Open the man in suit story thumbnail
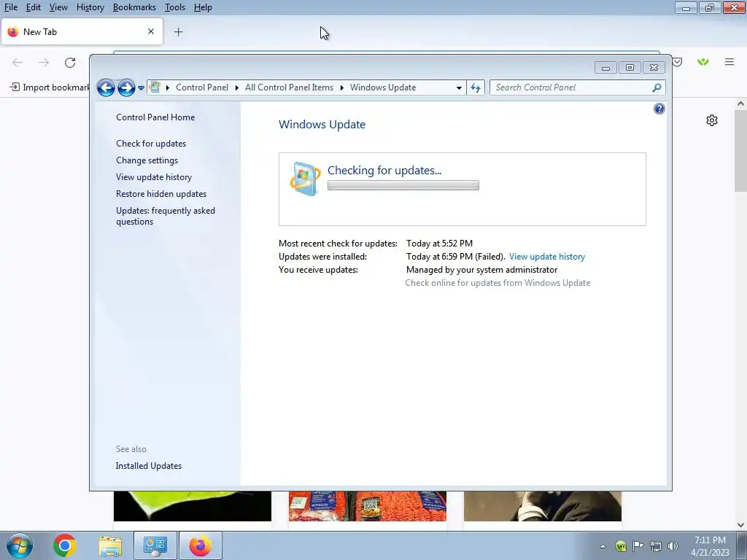 tap(543, 506)
